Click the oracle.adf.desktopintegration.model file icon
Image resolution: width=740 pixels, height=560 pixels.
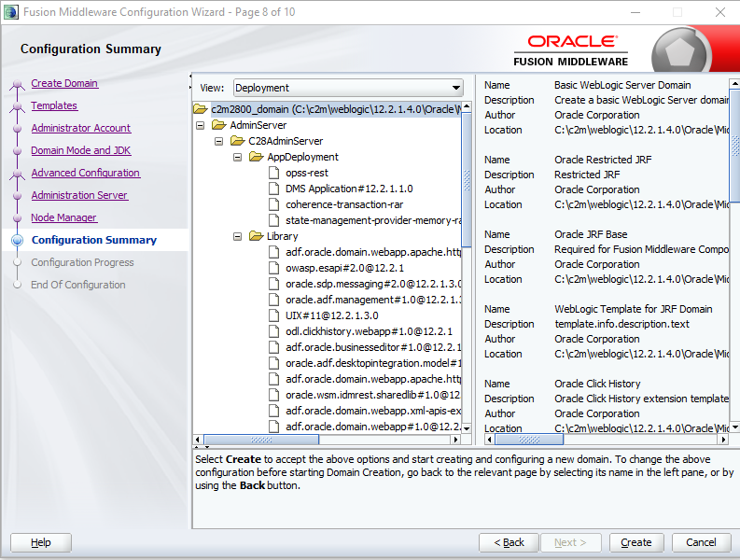273,363
